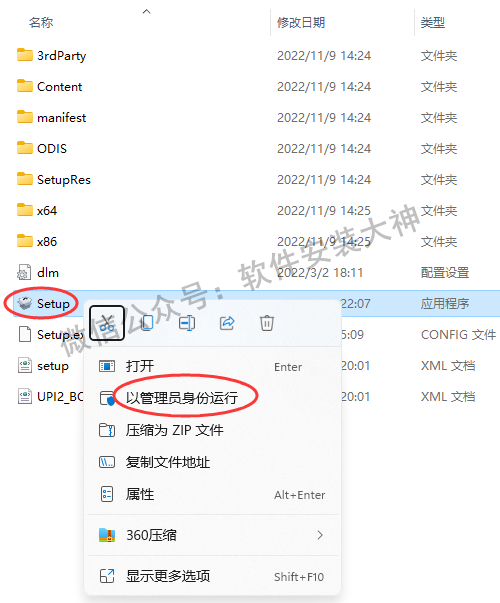Click the 3rdParty folder icon
The height and width of the screenshot is (603, 500).
point(25,55)
